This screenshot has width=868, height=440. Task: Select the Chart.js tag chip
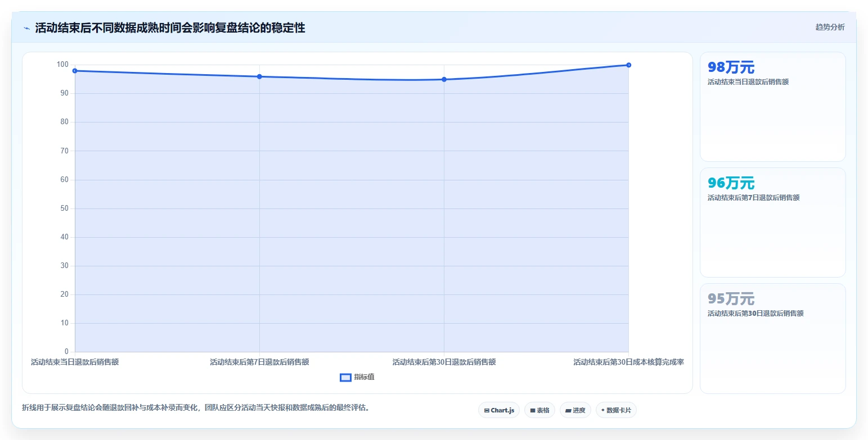[499, 410]
